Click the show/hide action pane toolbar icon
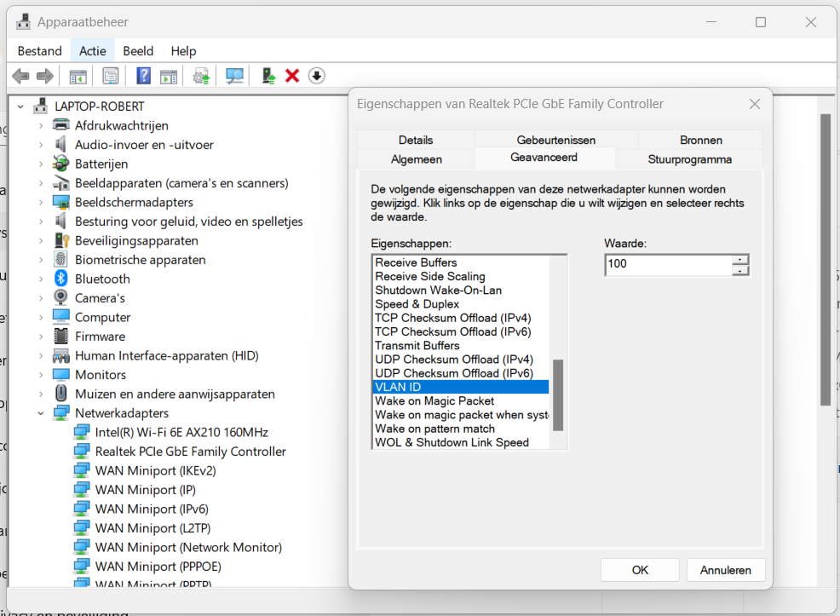 169,76
